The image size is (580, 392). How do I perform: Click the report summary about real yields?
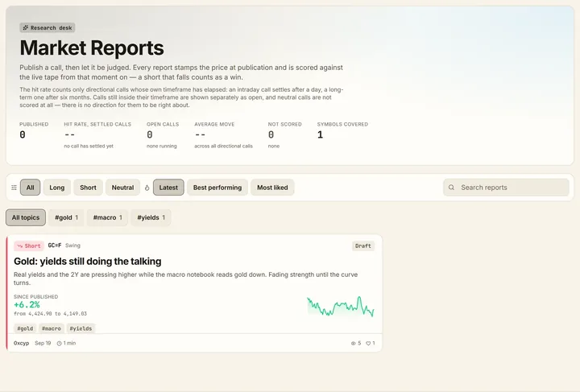click(x=186, y=279)
